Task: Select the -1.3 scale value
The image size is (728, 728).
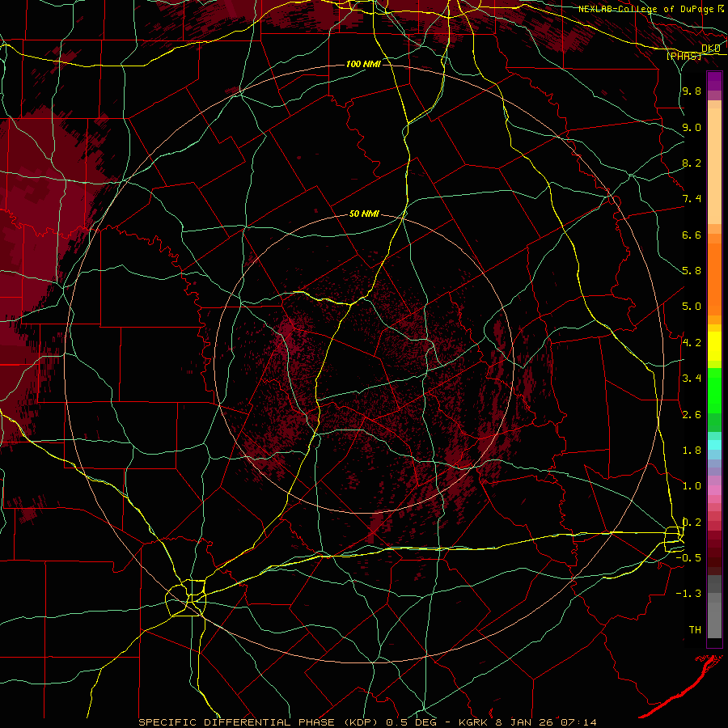Action: click(x=688, y=594)
